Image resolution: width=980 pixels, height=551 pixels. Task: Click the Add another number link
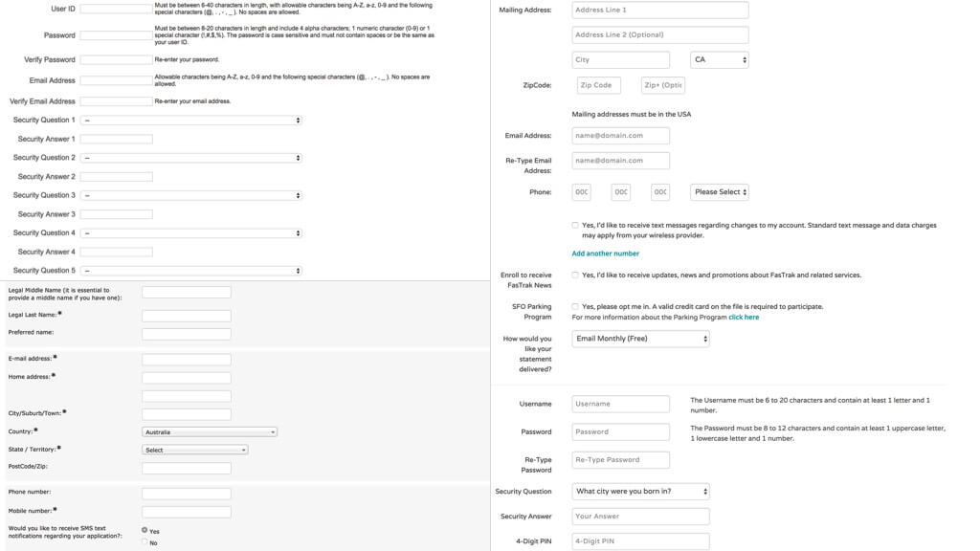pos(605,253)
